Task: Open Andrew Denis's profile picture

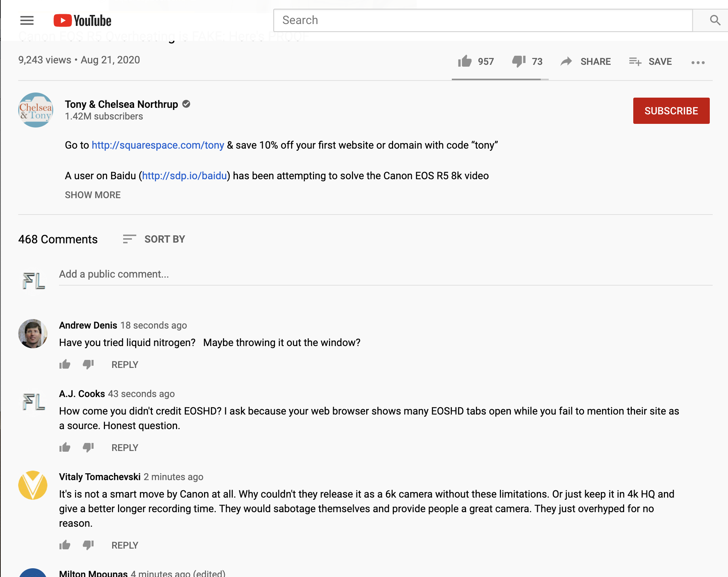Action: [33, 334]
